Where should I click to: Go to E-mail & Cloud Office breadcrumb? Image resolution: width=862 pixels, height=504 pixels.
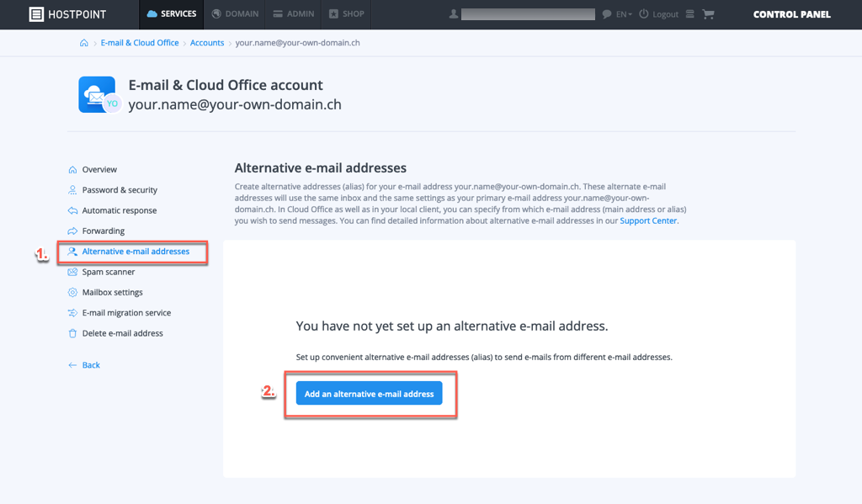tap(140, 43)
